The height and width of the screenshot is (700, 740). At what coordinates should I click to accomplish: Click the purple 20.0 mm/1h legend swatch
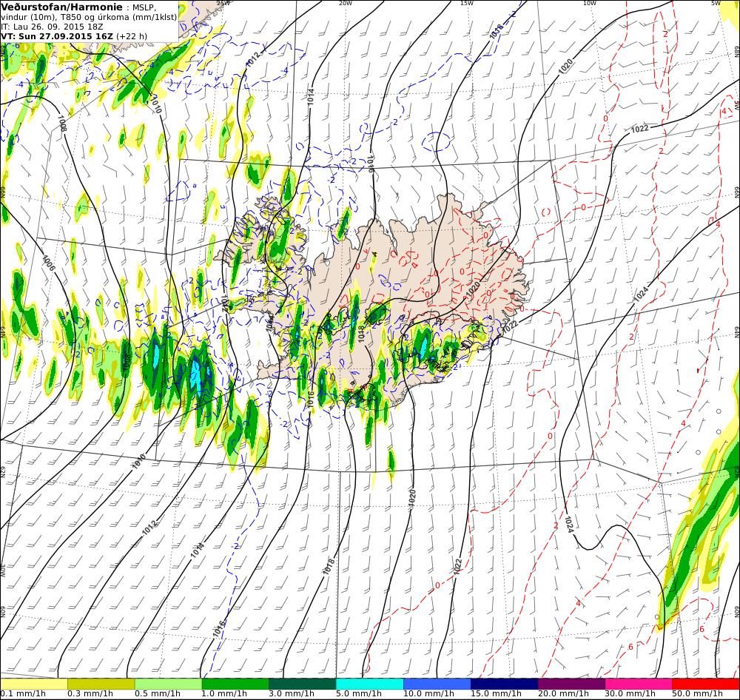pyautogui.click(x=571, y=684)
